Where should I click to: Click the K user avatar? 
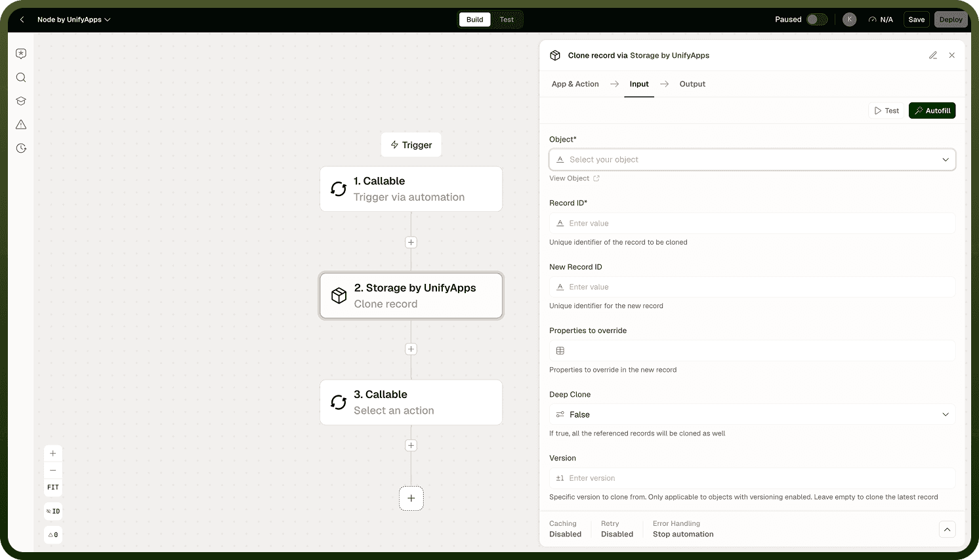pos(850,20)
